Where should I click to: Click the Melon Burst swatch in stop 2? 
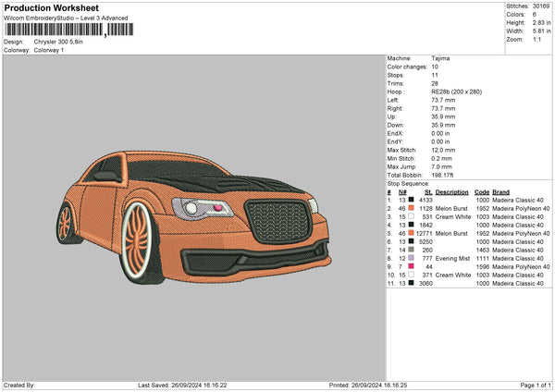pyautogui.click(x=411, y=208)
